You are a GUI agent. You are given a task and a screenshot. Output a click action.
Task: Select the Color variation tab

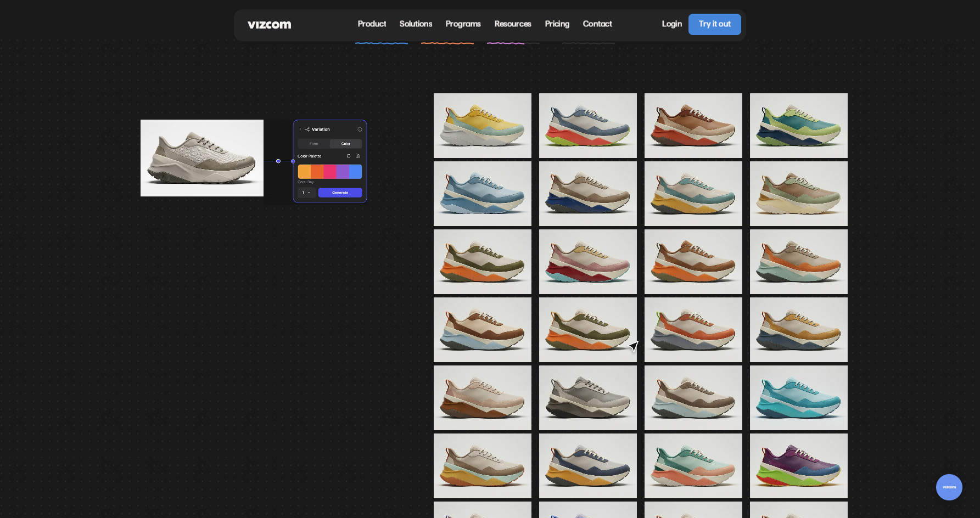tap(346, 144)
